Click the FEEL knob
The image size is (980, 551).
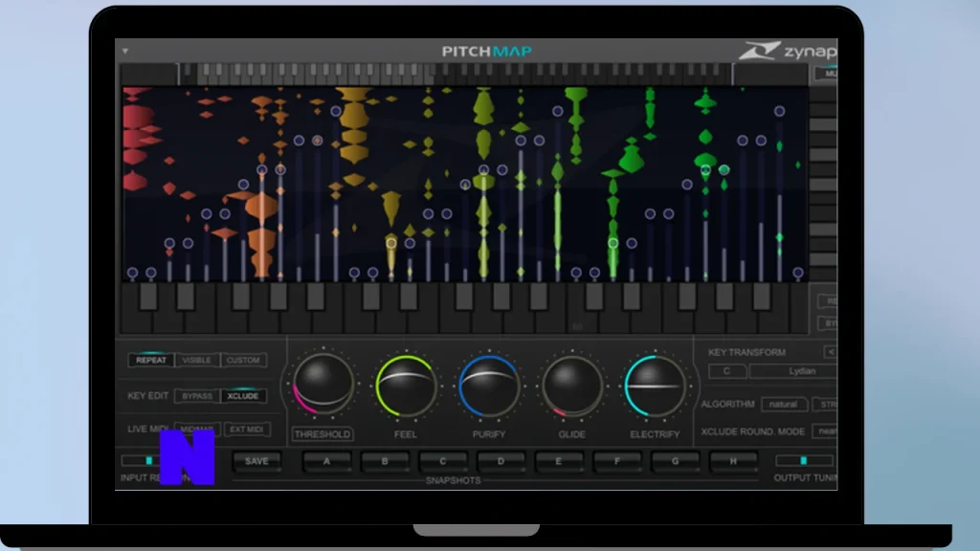coord(406,386)
